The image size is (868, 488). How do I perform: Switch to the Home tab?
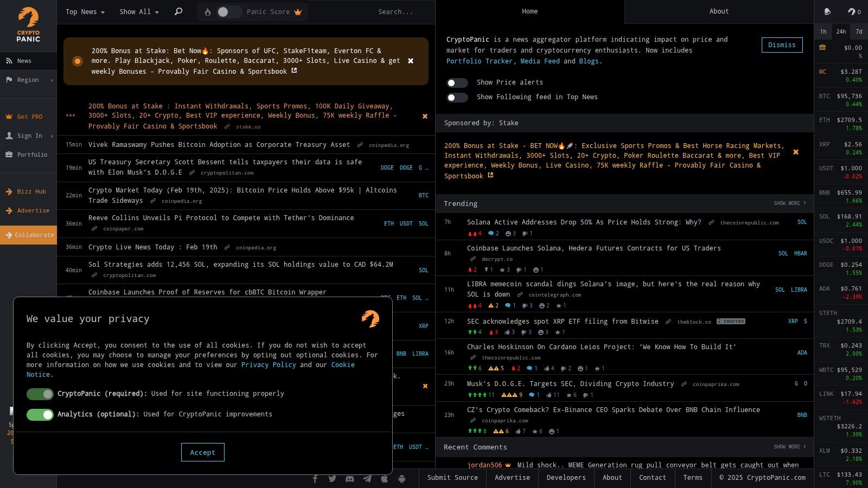click(x=530, y=11)
